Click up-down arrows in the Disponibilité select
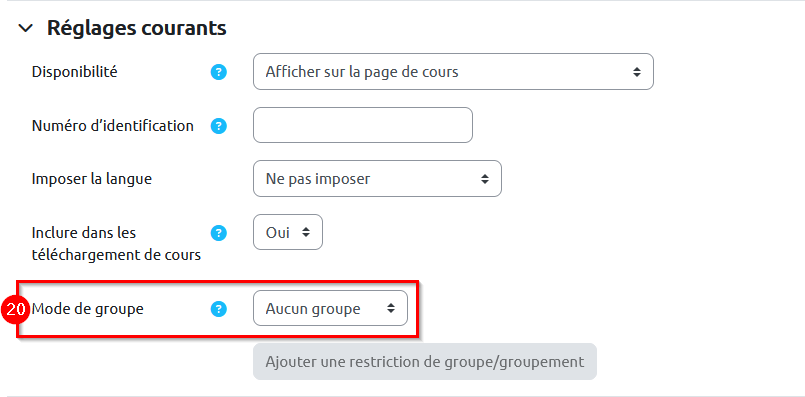The image size is (805, 397). 637,72
